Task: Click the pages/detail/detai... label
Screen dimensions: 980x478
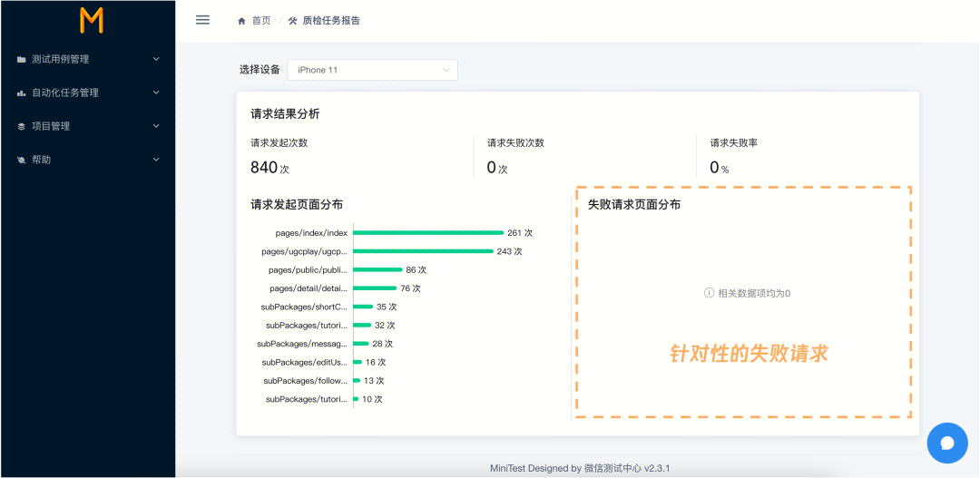Action: [309, 288]
